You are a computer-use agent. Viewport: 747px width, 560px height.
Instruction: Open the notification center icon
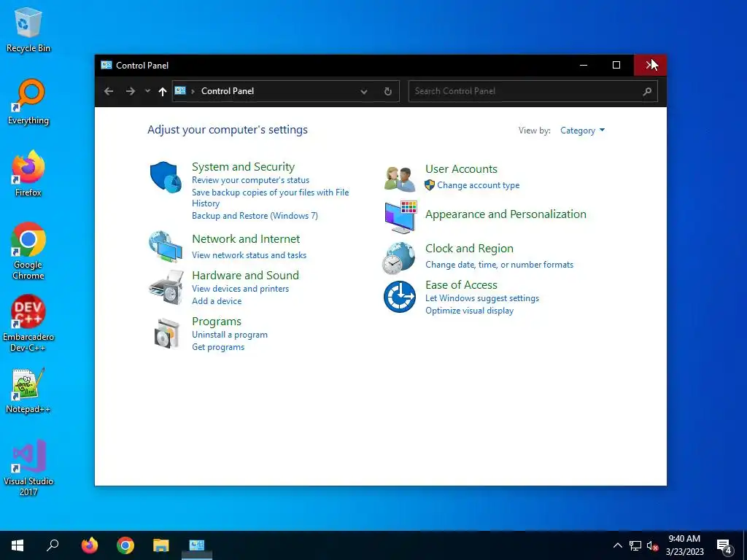[x=724, y=546]
